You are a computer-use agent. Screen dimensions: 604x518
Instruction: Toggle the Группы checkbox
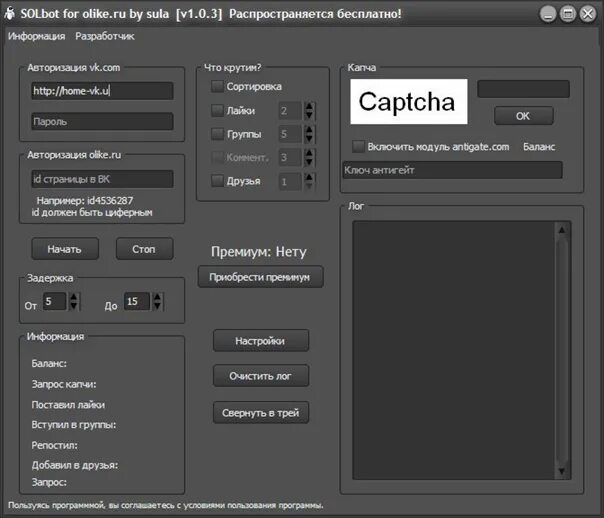click(217, 134)
